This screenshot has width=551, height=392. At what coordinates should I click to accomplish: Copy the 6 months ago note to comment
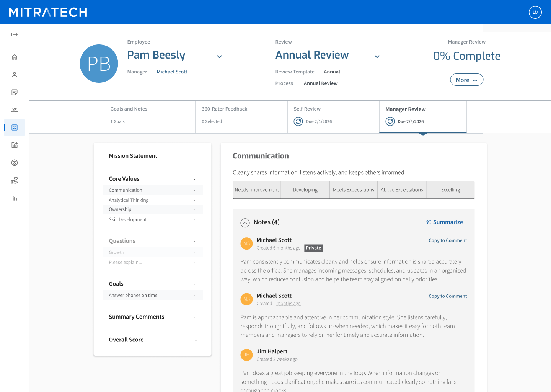[448, 240]
